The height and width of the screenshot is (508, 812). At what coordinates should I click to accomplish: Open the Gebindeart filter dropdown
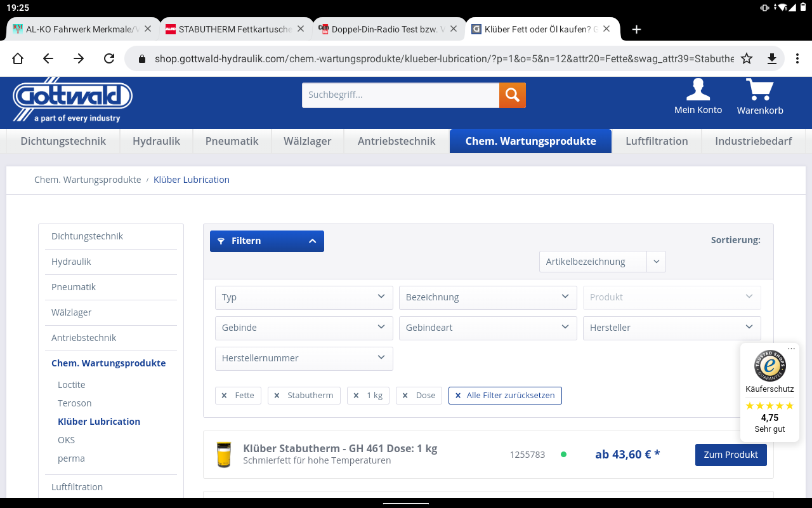tap(488, 328)
